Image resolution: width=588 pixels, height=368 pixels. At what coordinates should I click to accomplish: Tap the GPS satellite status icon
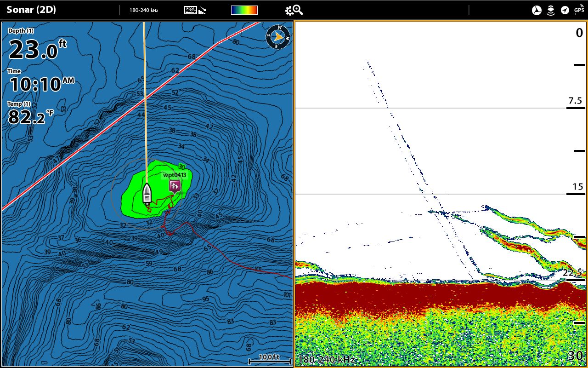(x=579, y=9)
